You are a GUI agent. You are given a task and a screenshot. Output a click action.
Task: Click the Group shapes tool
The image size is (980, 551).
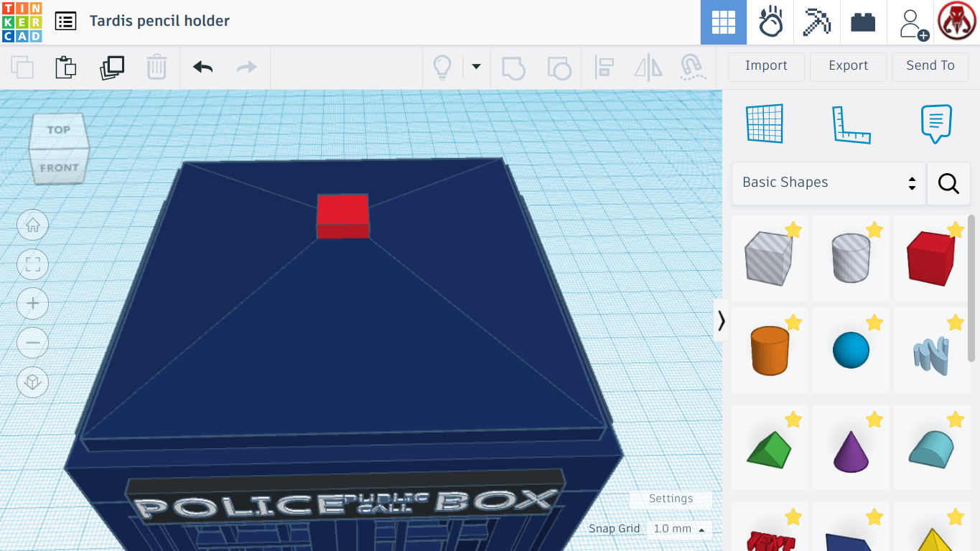[513, 68]
